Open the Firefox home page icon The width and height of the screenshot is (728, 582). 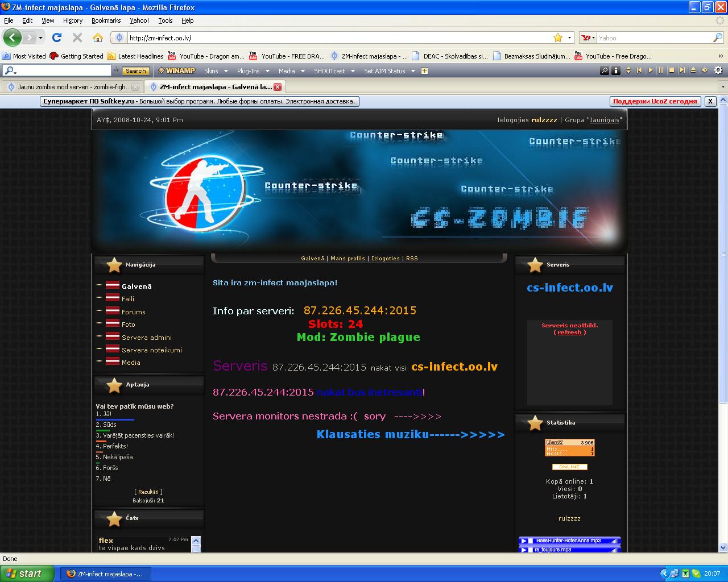98,38
